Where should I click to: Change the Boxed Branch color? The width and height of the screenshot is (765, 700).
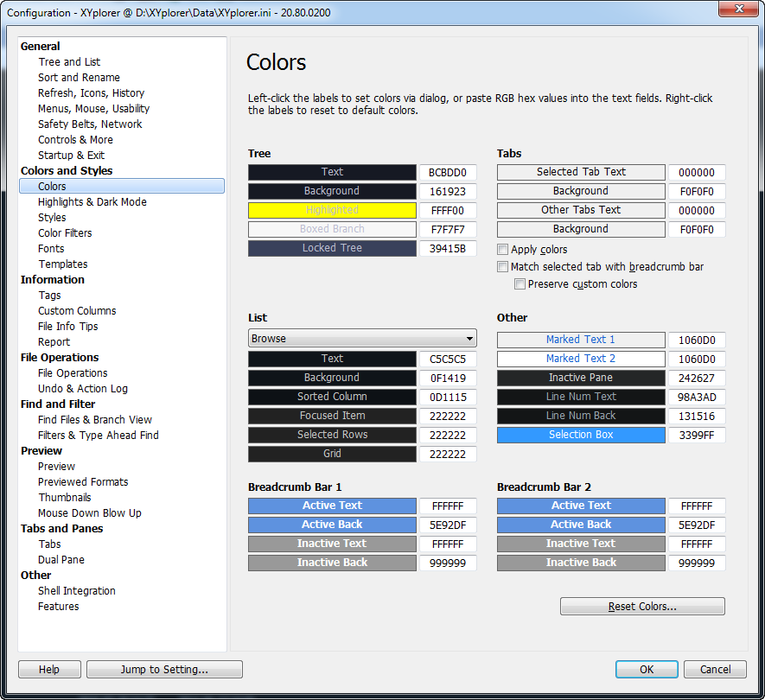pos(331,229)
